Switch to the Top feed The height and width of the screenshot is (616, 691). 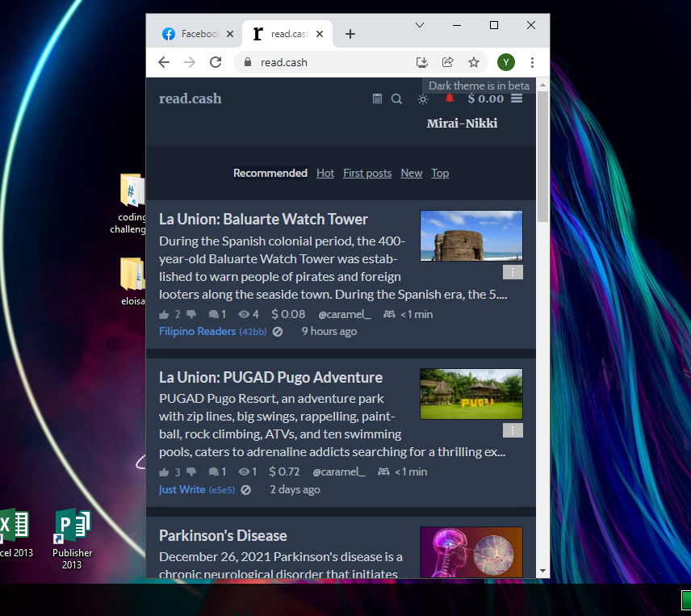[440, 173]
